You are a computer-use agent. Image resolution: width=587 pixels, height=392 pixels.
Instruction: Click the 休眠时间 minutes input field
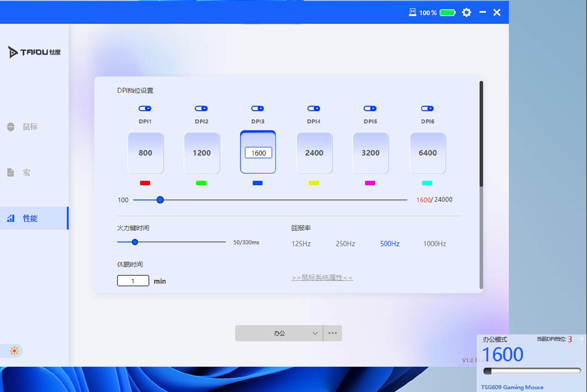133,281
